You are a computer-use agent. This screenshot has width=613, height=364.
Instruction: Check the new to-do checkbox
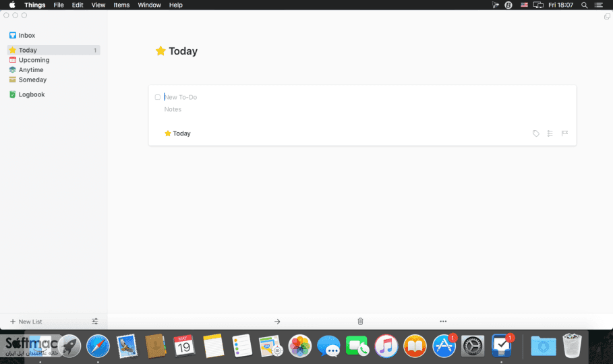pos(158,97)
